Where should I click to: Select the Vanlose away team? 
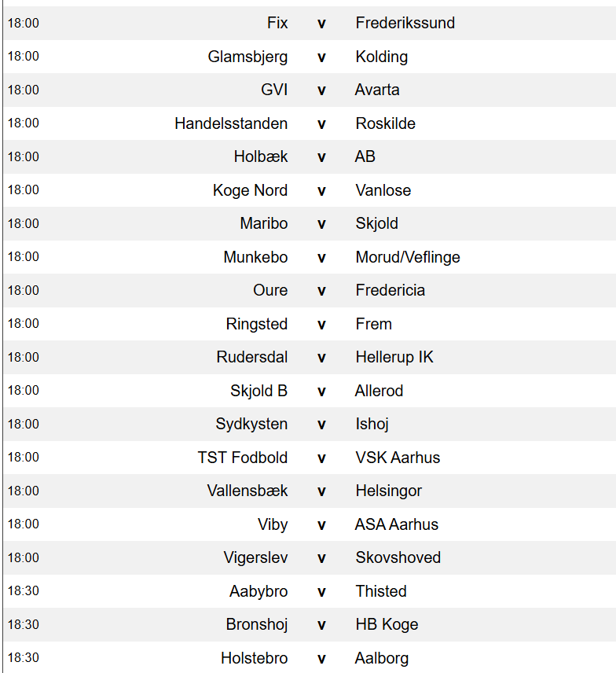(383, 190)
